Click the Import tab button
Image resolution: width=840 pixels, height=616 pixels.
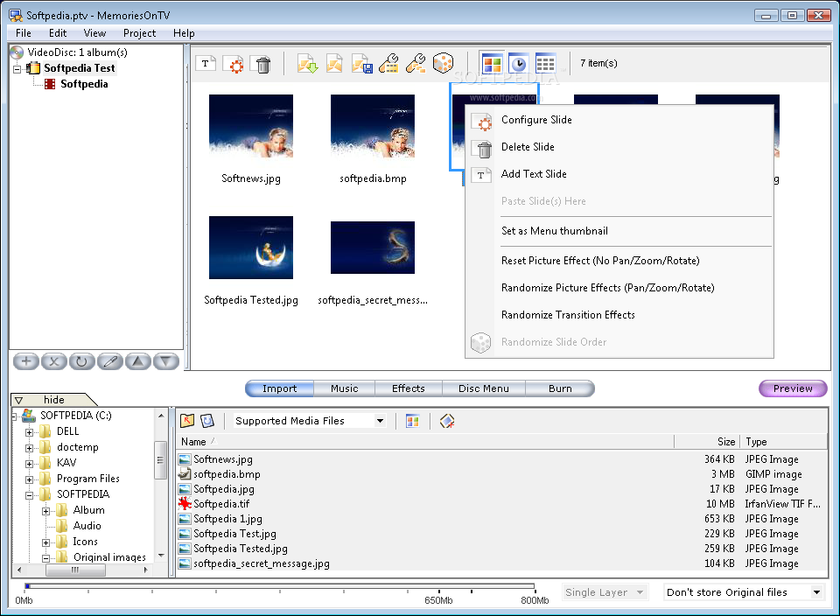(x=279, y=388)
